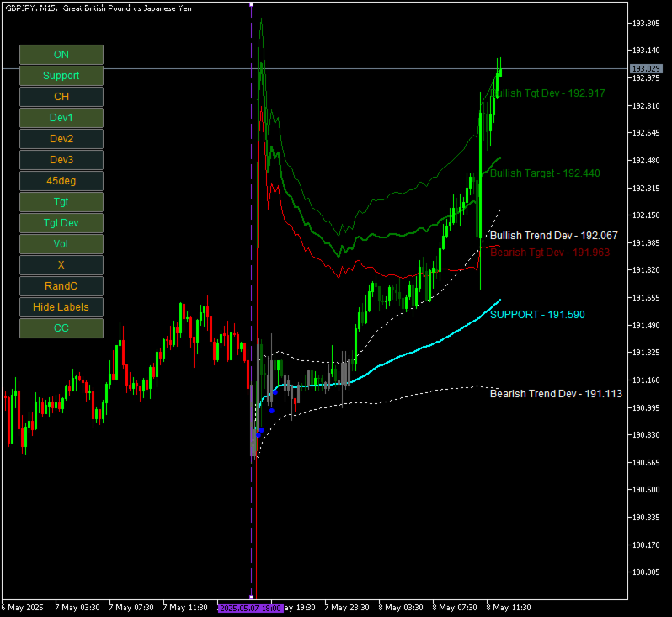The image size is (672, 617).
Task: Toggle the ON indicator button
Action: [x=61, y=55]
